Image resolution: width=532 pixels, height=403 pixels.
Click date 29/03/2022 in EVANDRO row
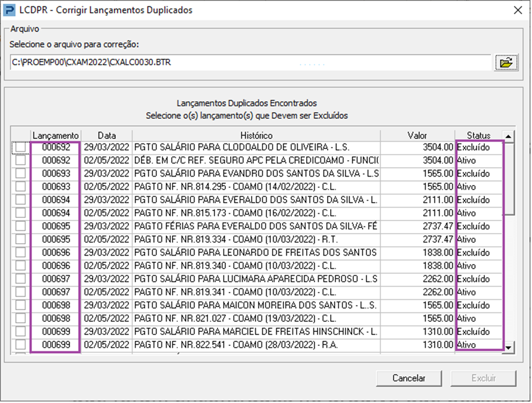coord(106,173)
